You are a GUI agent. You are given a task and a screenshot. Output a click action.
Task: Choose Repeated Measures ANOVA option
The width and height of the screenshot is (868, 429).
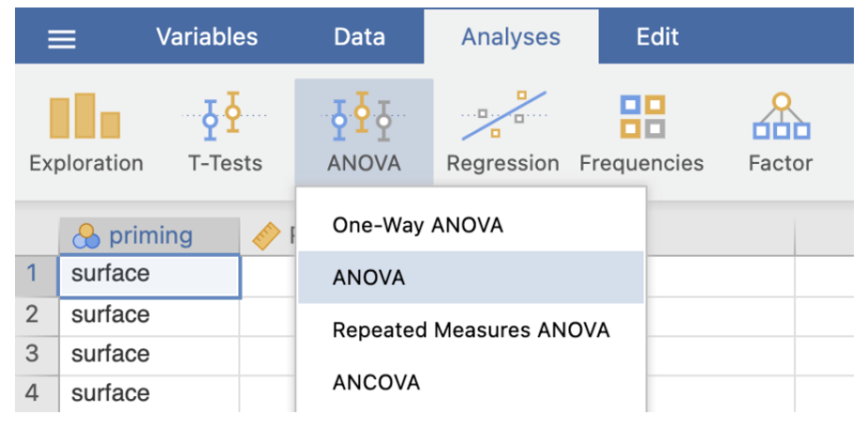click(471, 330)
